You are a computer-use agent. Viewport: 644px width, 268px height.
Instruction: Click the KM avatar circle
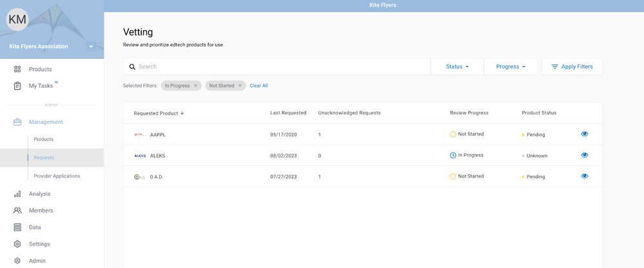17,19
